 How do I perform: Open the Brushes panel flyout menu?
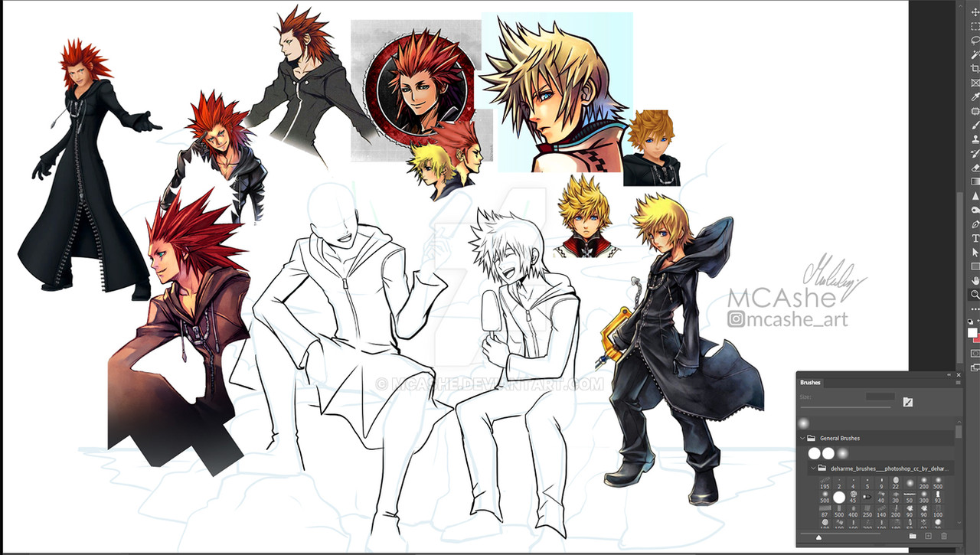[959, 383]
